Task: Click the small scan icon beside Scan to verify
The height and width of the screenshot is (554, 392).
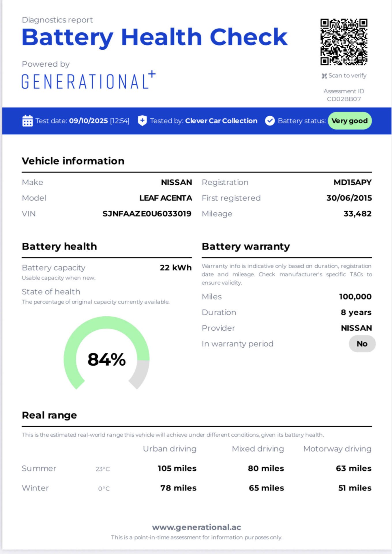Action: (324, 76)
